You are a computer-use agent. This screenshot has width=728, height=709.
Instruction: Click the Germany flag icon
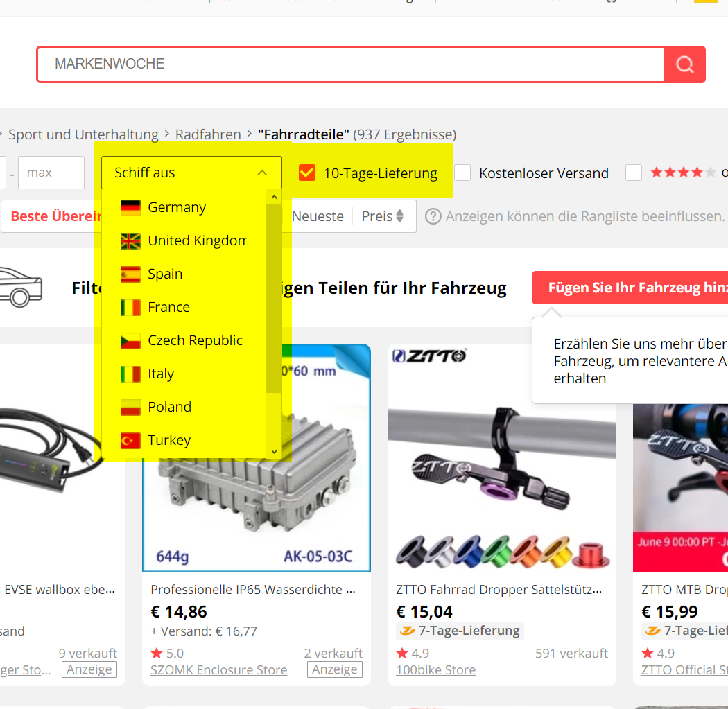click(x=130, y=207)
